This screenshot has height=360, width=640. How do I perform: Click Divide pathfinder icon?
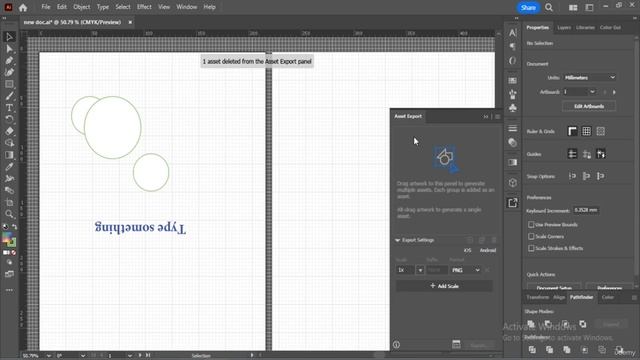532,350
